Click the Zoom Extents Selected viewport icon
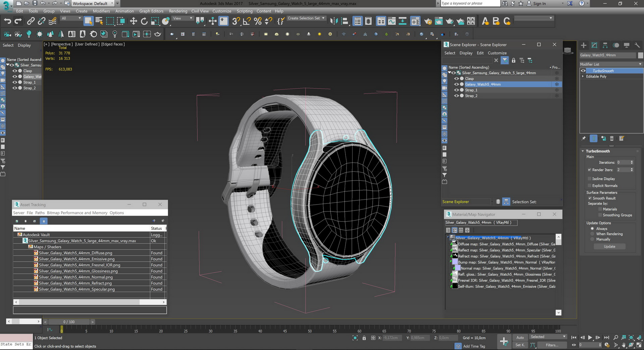 coord(631,338)
